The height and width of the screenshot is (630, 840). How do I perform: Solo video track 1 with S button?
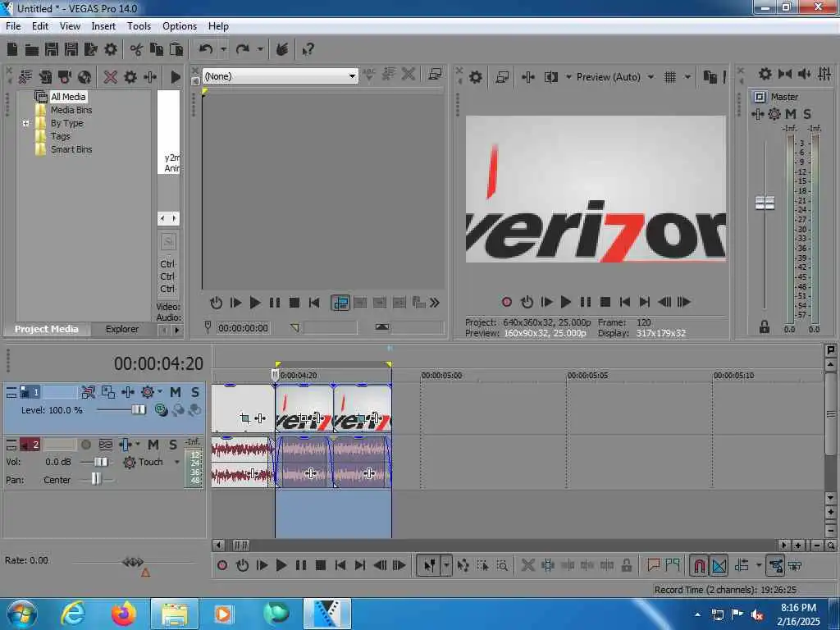point(195,393)
